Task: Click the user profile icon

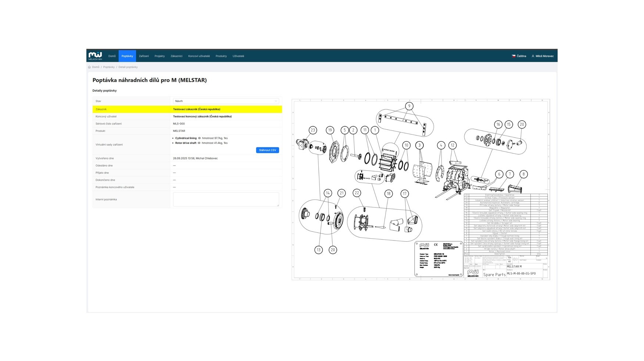Action: tap(533, 56)
